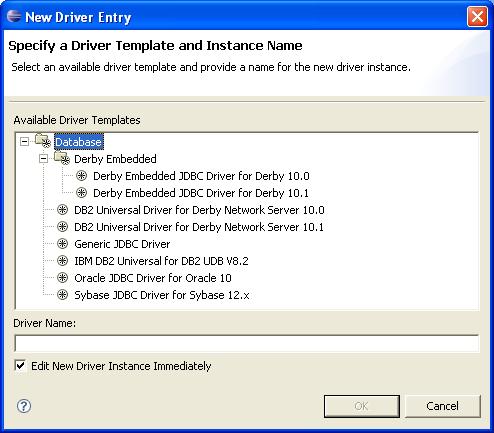Select DB2 Universal Driver for Derby Network Server 10.0
Viewport: 494px width, 433px height.
pyautogui.click(x=199, y=210)
